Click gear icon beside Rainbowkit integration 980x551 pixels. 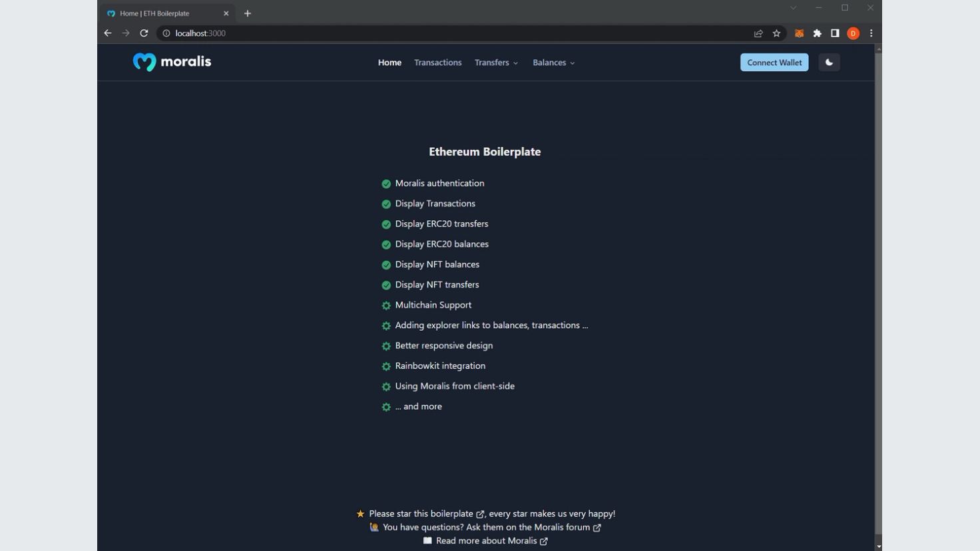(386, 366)
